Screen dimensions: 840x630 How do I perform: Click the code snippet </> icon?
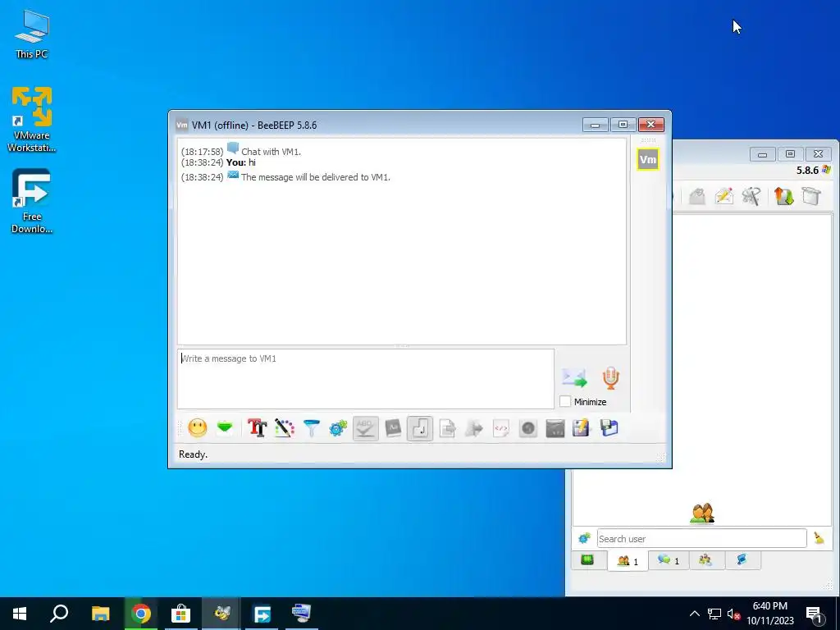[501, 428]
